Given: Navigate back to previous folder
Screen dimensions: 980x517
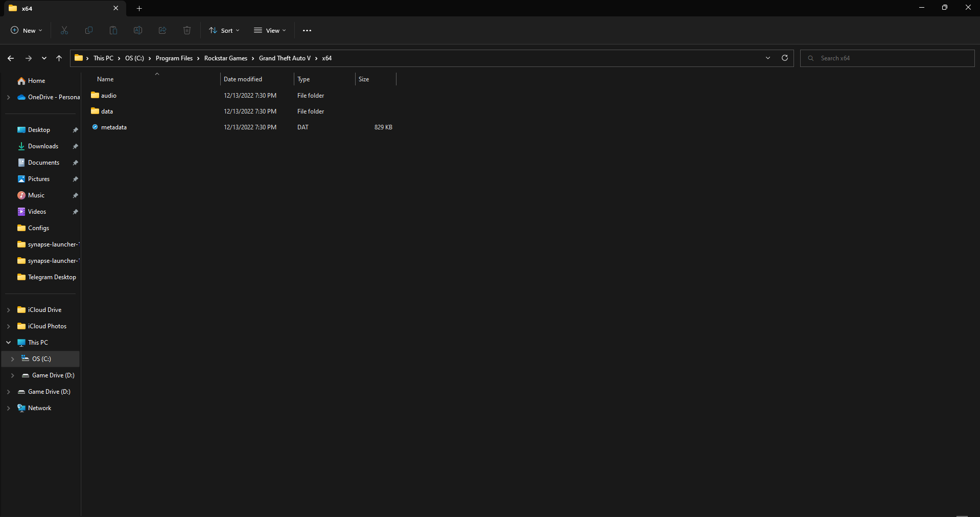Looking at the screenshot, I should click(x=11, y=58).
